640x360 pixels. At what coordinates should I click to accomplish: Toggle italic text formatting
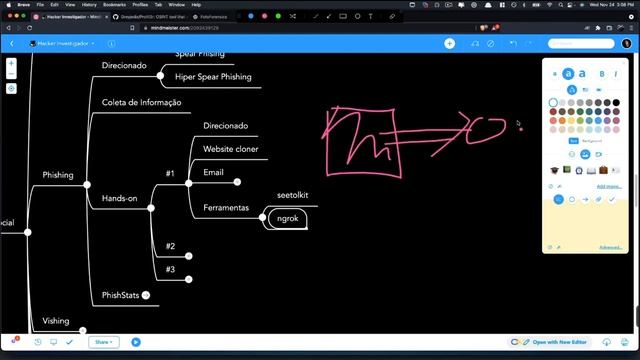click(x=616, y=74)
